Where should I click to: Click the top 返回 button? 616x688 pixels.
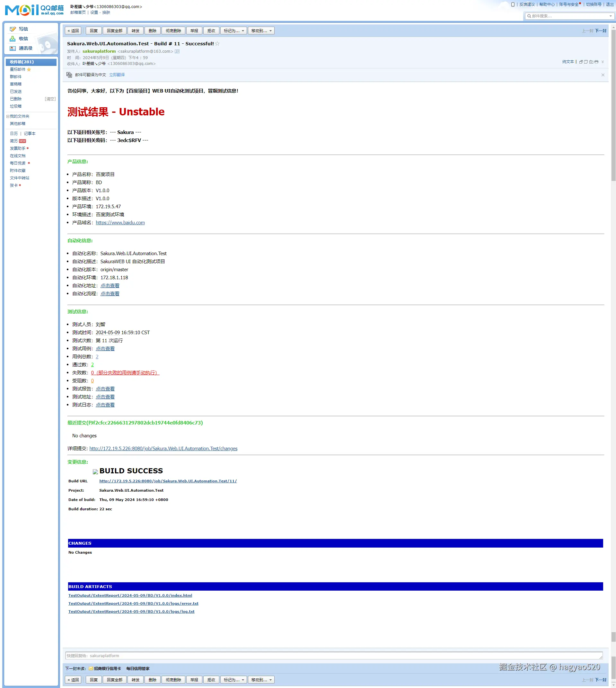point(73,31)
